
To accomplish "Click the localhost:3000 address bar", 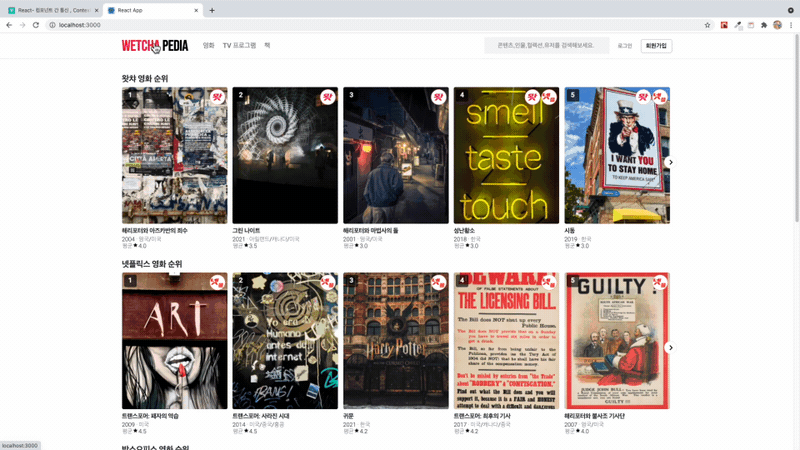I will coord(379,25).
